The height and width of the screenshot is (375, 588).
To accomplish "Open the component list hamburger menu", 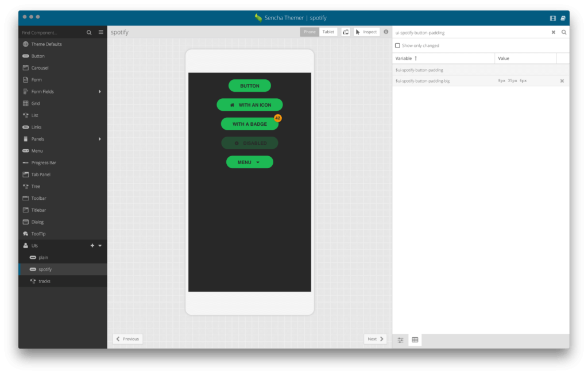I will [x=101, y=32].
